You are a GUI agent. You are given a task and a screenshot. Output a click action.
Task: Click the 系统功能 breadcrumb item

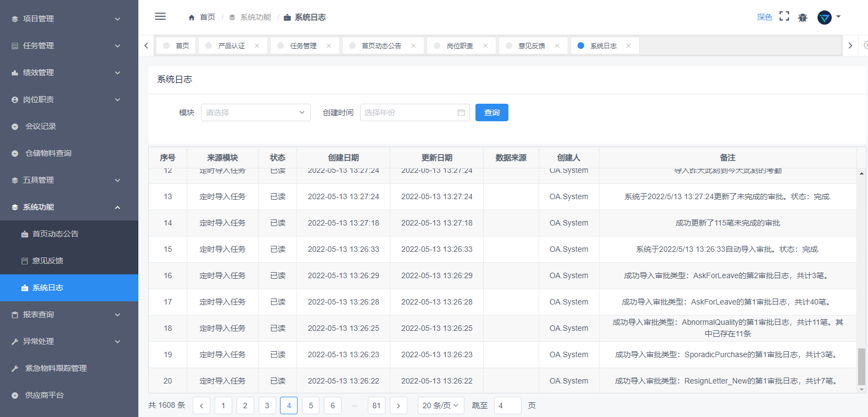255,18
